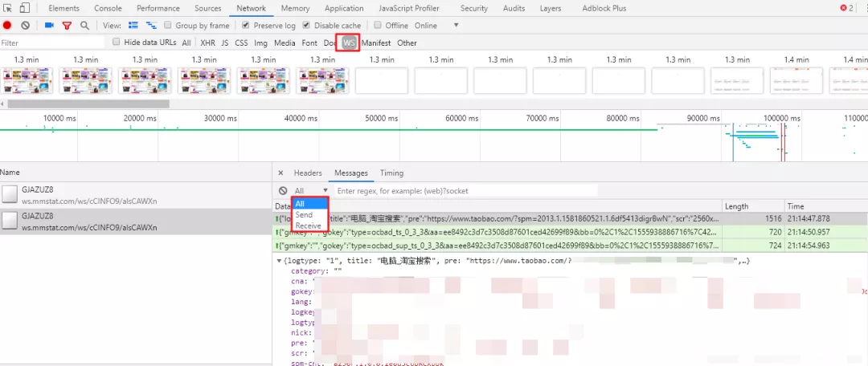
Task: Clear the network log icon
Action: (25, 26)
